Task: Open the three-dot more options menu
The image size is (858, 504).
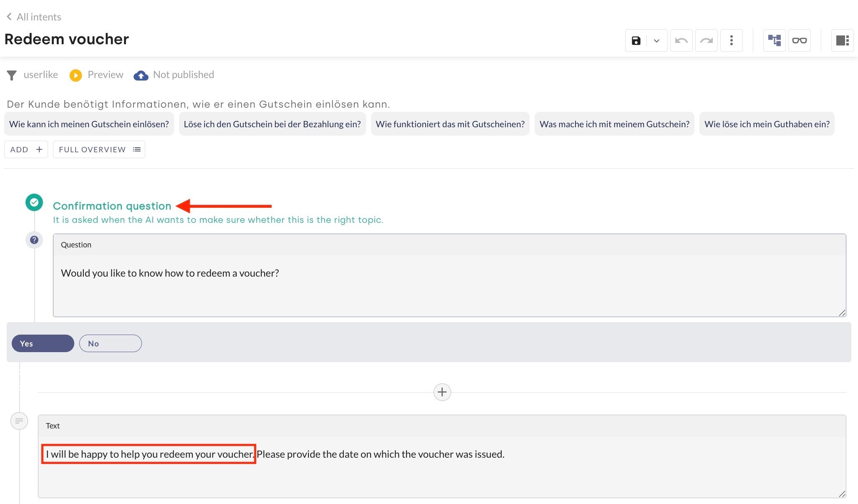Action: [731, 40]
